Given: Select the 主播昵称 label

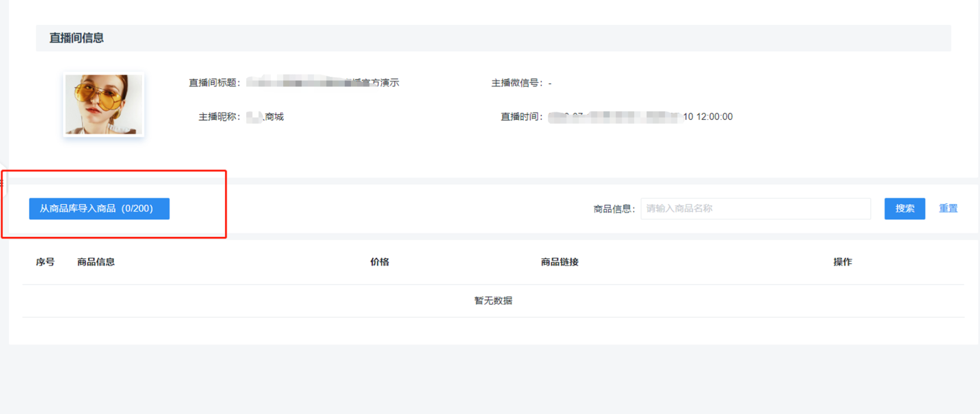Looking at the screenshot, I should pyautogui.click(x=219, y=117).
